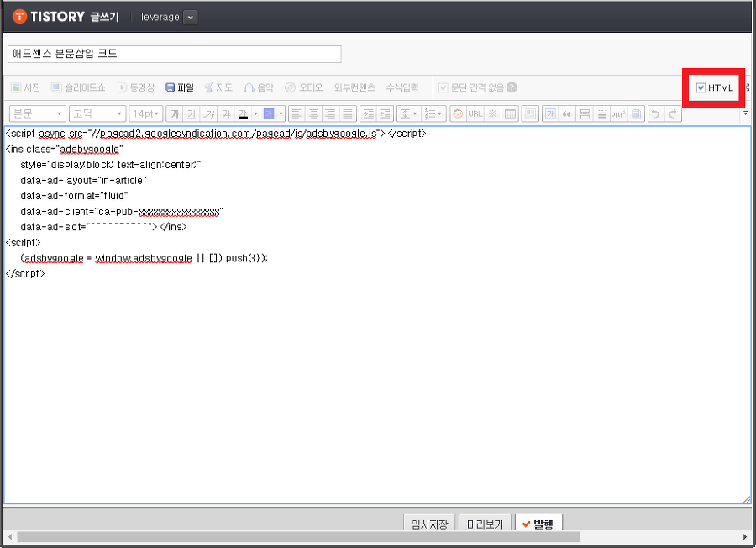
Task: Expand the toolbar overflow arrow
Action: point(745,113)
